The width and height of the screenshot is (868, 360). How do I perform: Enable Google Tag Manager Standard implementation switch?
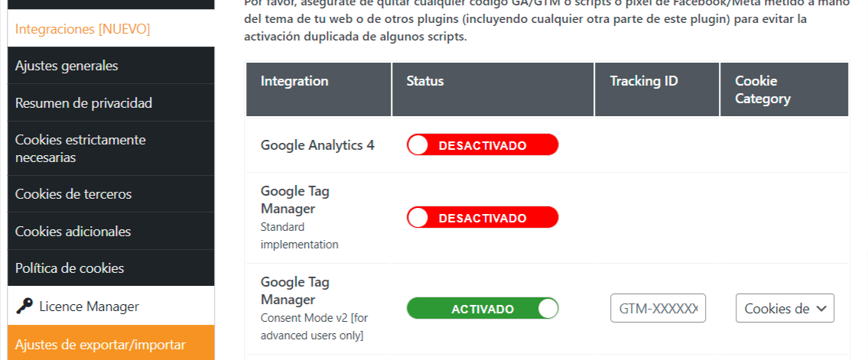coord(482,217)
